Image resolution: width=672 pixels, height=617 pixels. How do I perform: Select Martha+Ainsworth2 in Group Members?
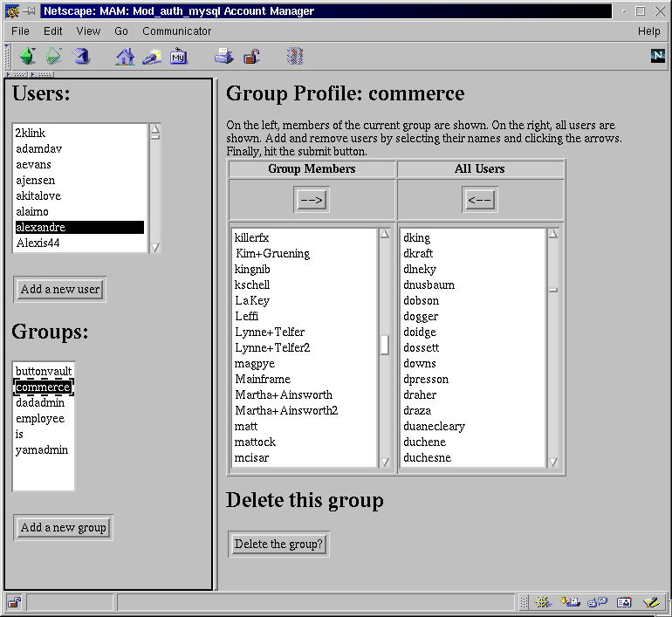[x=305, y=410]
